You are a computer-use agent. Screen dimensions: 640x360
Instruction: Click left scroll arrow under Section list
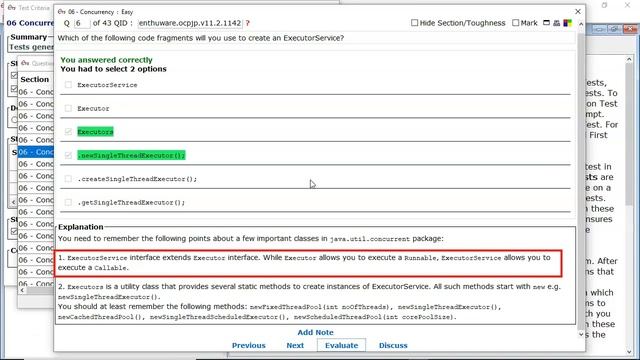tap(22, 290)
